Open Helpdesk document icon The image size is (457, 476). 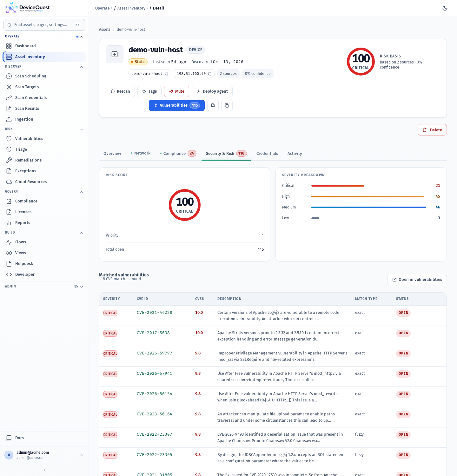point(9,264)
